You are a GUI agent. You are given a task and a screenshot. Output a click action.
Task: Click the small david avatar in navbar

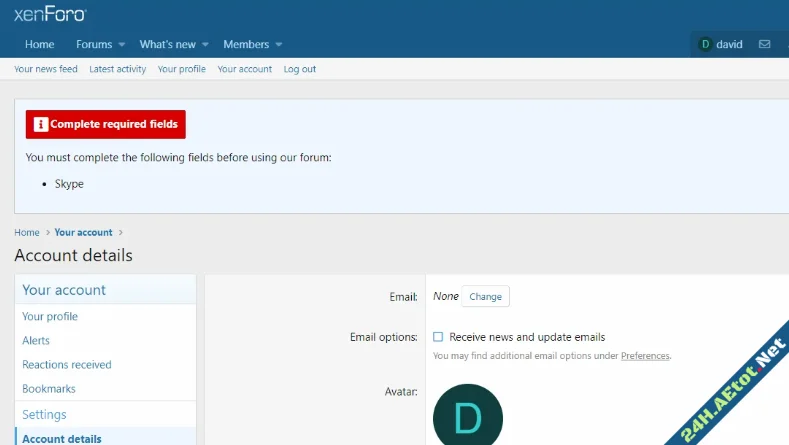[705, 45]
